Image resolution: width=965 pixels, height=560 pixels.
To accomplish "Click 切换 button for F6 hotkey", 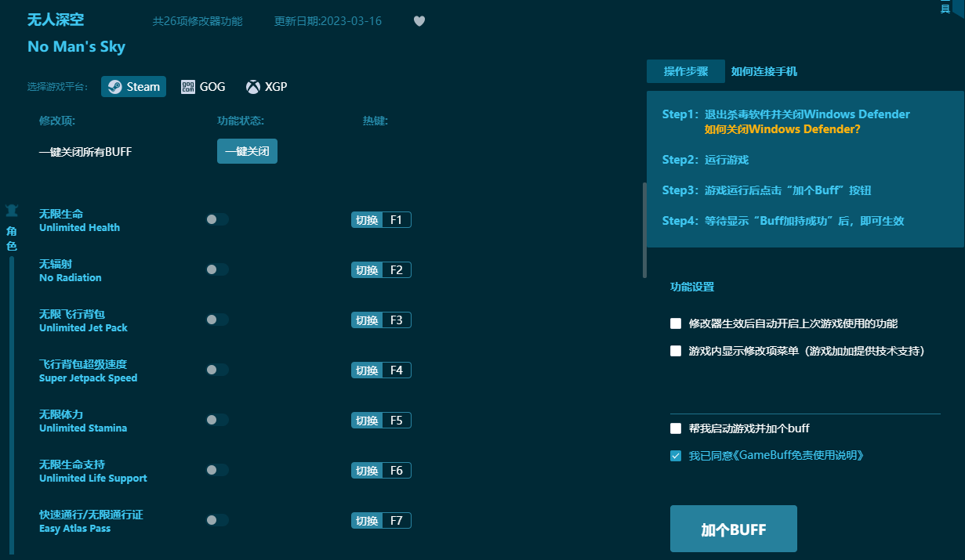I will click(367, 471).
